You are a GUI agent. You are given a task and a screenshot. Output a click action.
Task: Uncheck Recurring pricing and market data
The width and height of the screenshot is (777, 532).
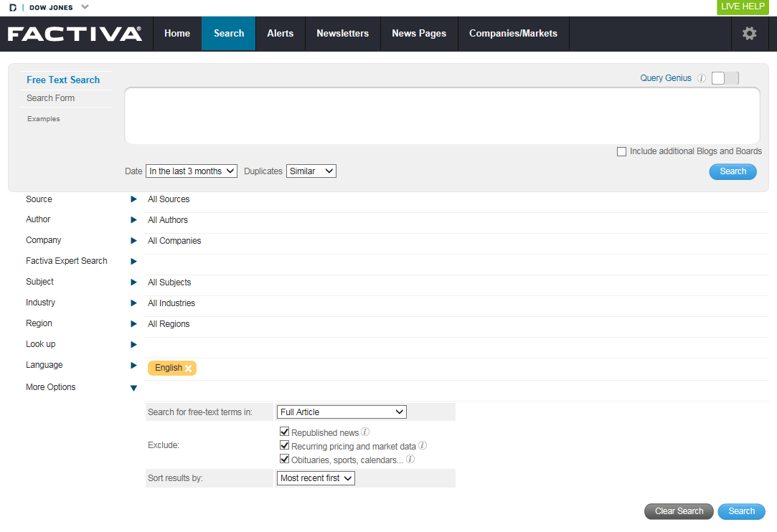(x=285, y=446)
